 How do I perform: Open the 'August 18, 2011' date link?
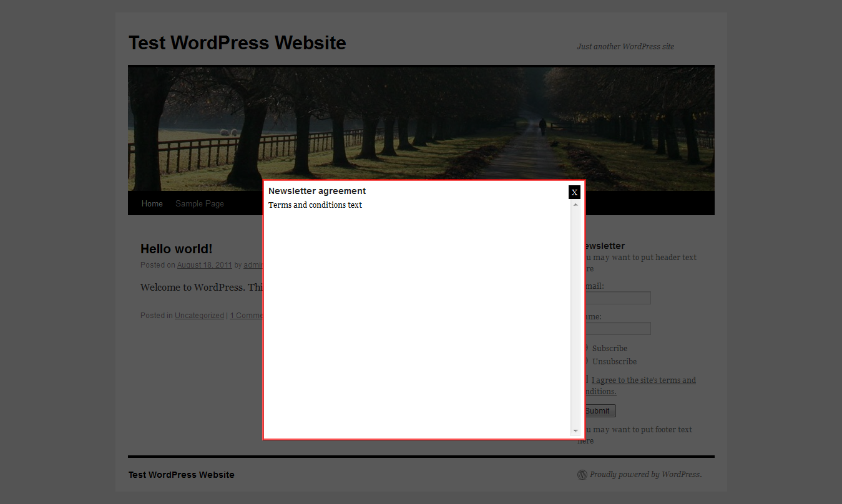point(205,265)
